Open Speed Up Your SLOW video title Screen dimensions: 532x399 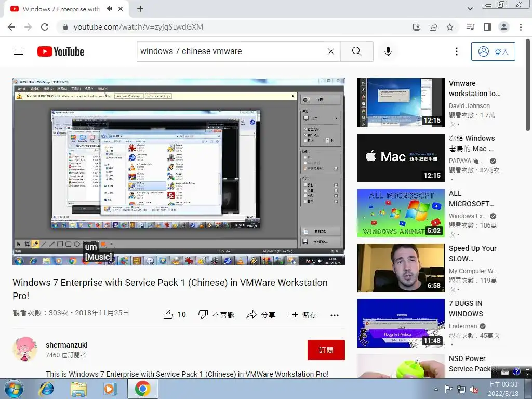(x=472, y=254)
